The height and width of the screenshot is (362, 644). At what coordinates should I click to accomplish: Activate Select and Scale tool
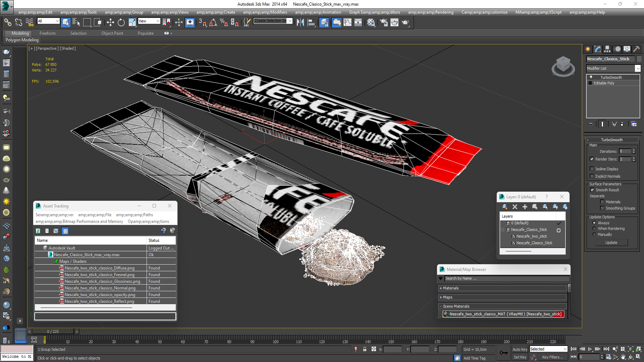pos(132,22)
